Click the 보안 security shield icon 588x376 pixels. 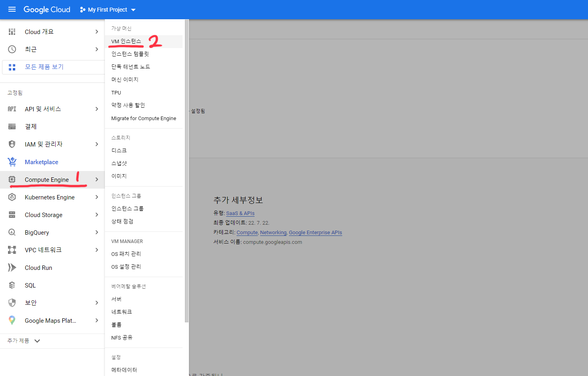pos(12,303)
